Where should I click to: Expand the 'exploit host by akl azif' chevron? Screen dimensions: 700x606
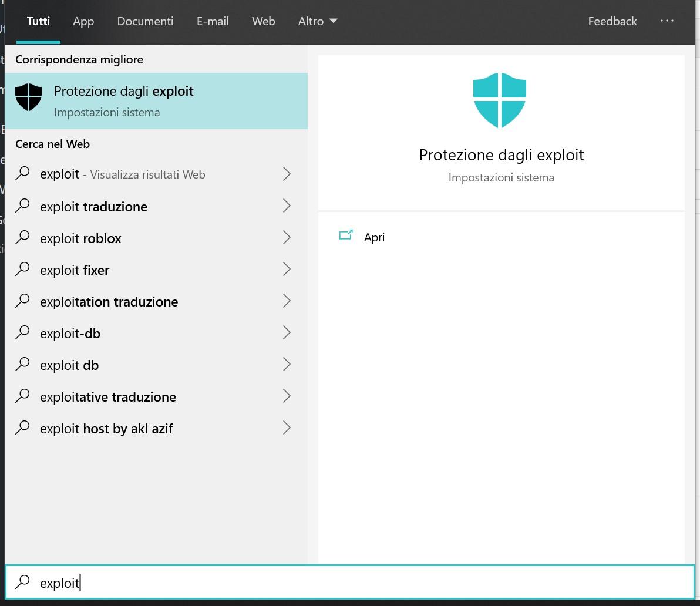(x=287, y=427)
